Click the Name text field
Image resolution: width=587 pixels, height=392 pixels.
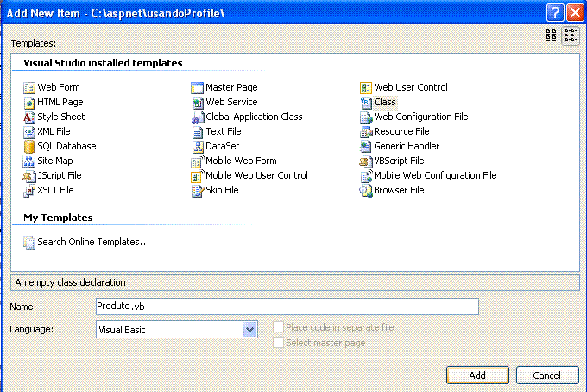click(287, 307)
